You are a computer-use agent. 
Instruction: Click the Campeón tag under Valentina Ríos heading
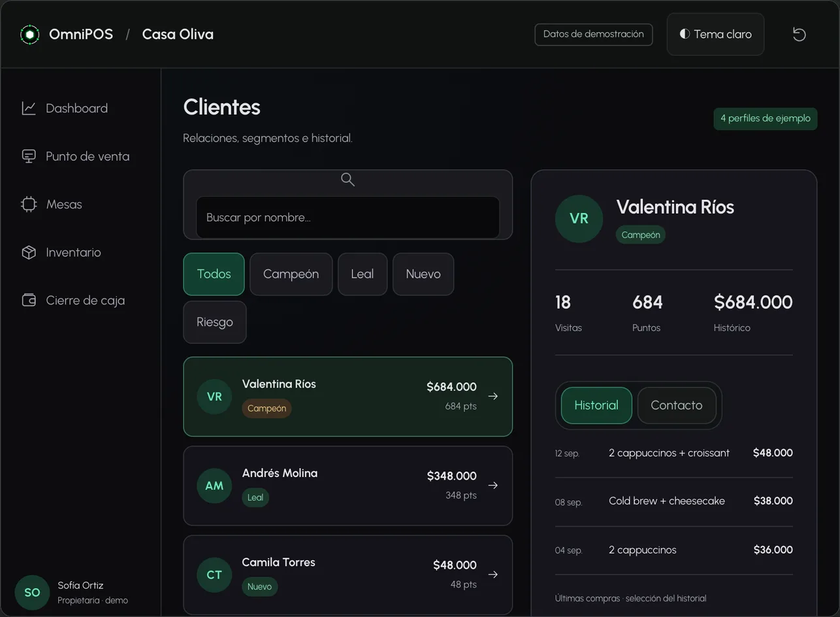640,235
